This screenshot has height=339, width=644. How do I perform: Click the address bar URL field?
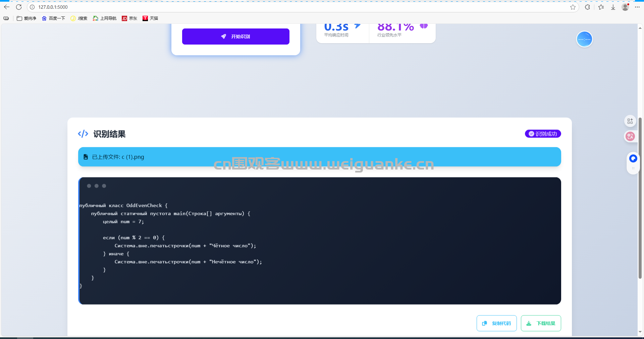coord(268,7)
